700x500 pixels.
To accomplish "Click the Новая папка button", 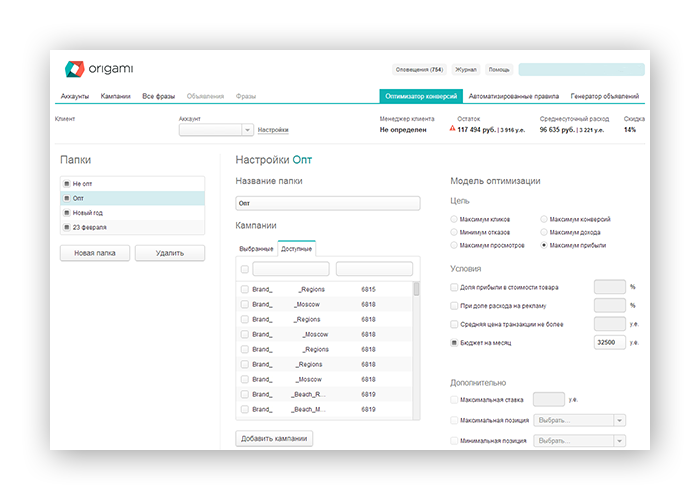I will point(95,253).
